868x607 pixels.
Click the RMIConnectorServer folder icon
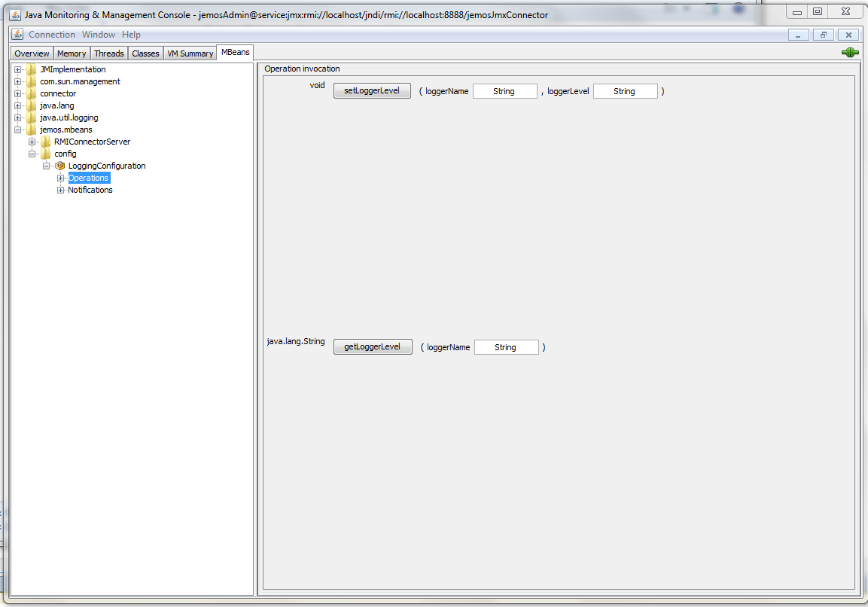[x=46, y=142]
